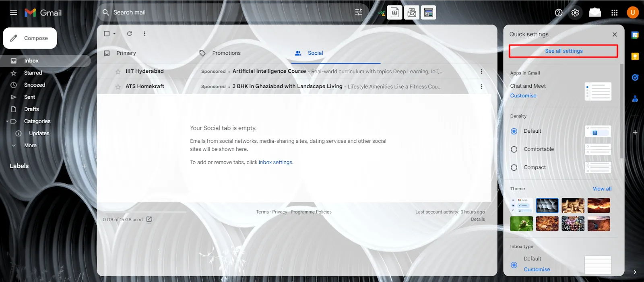Open the Help question mark icon
Image resolution: width=644 pixels, height=282 pixels.
click(x=559, y=12)
